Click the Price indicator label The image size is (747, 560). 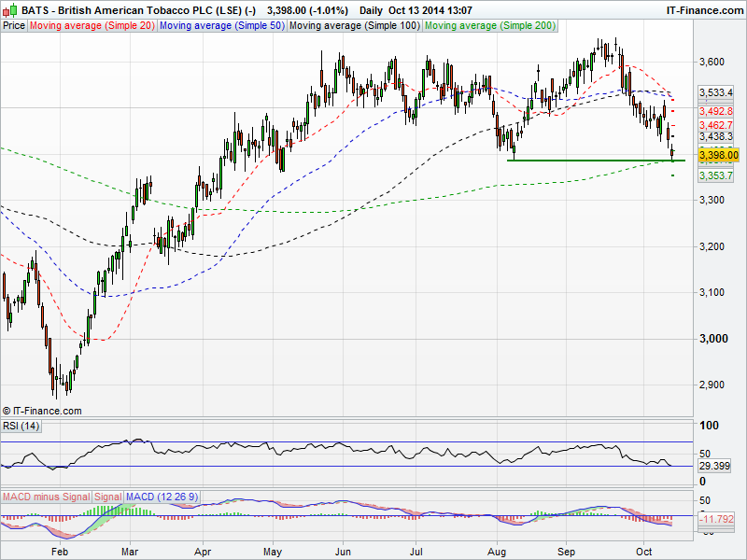tap(14, 26)
